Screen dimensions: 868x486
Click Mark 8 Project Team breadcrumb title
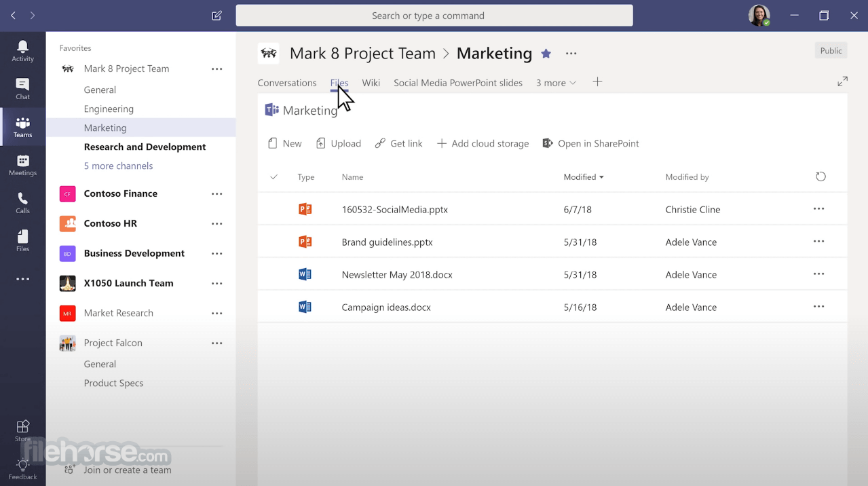pyautogui.click(x=362, y=54)
